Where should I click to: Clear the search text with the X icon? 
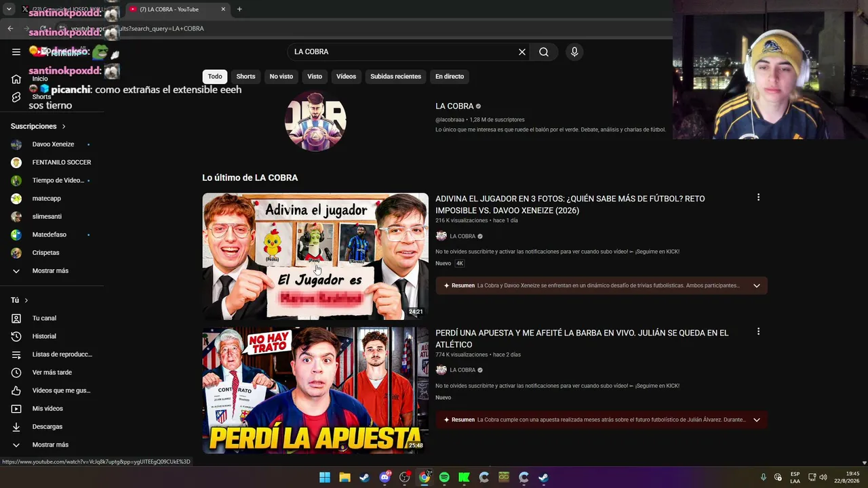[522, 52]
